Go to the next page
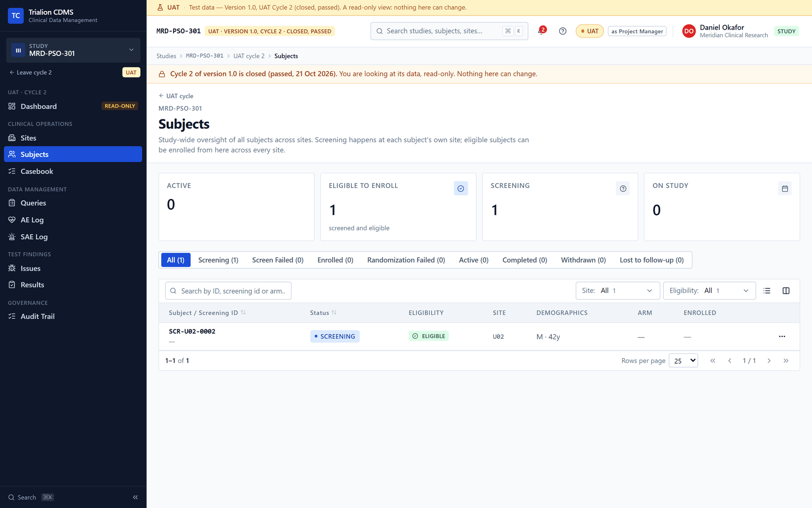 (x=769, y=361)
